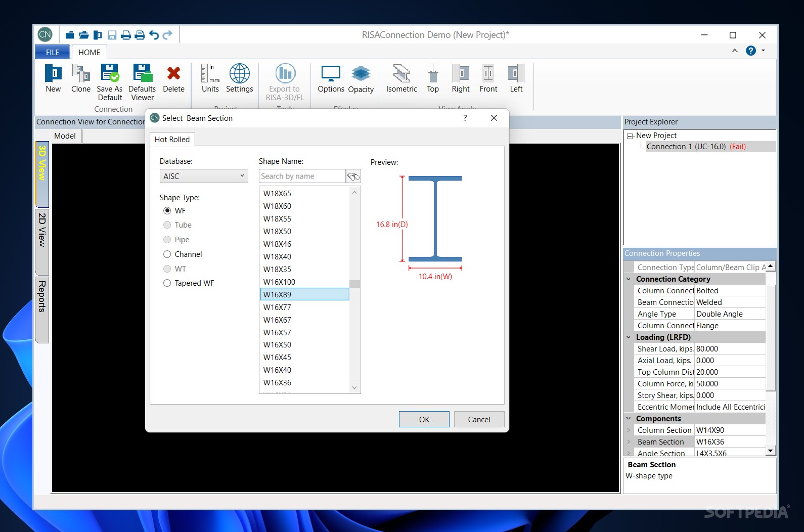Open the AISC Database dropdown

click(x=204, y=176)
